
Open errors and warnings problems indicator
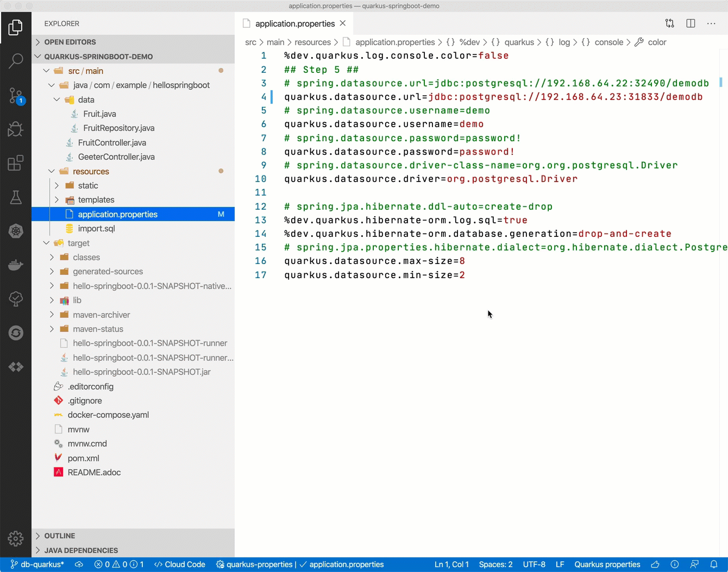pyautogui.click(x=119, y=564)
